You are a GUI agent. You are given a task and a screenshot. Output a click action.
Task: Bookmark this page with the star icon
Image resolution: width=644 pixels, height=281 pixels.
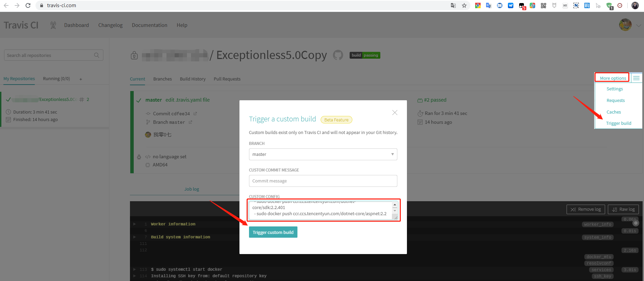(464, 5)
